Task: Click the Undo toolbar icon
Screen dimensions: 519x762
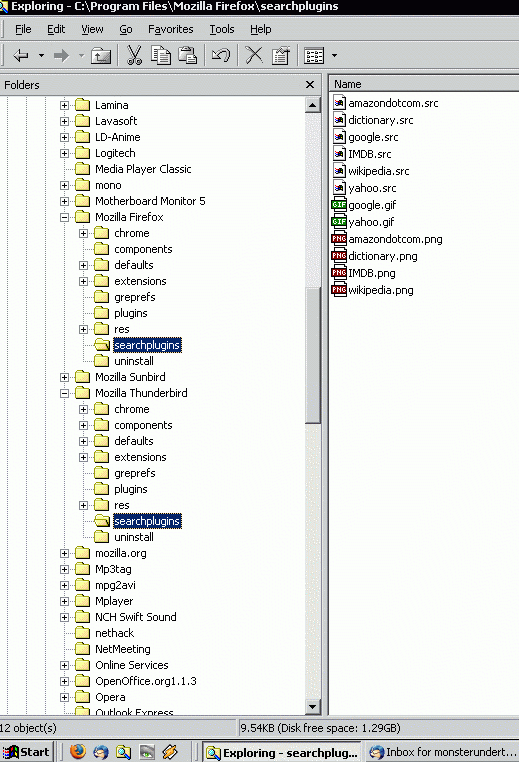Action: [x=221, y=55]
